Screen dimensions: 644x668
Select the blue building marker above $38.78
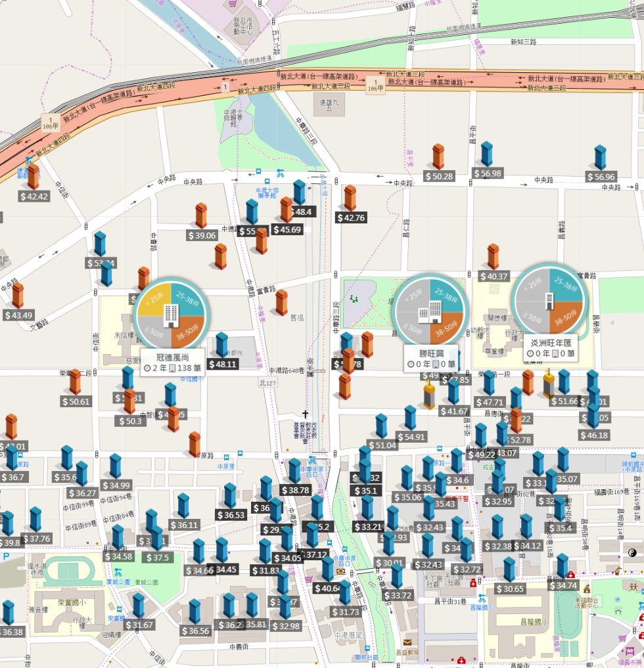pyautogui.click(x=294, y=471)
